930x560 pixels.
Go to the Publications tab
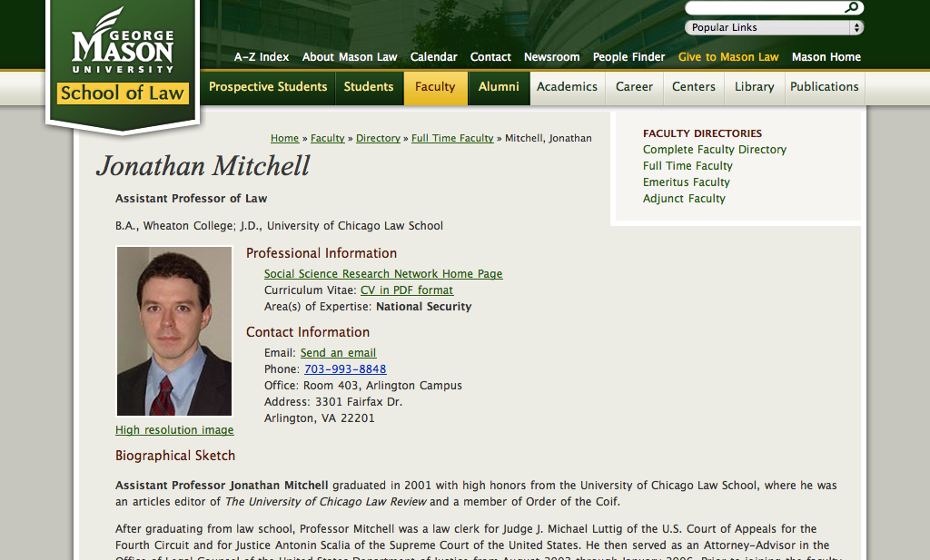(824, 87)
